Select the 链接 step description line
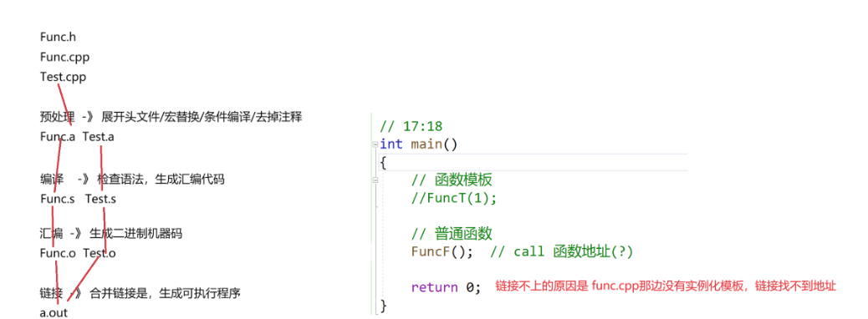Viewport: 868px width, 319px height. pyautogui.click(x=140, y=293)
